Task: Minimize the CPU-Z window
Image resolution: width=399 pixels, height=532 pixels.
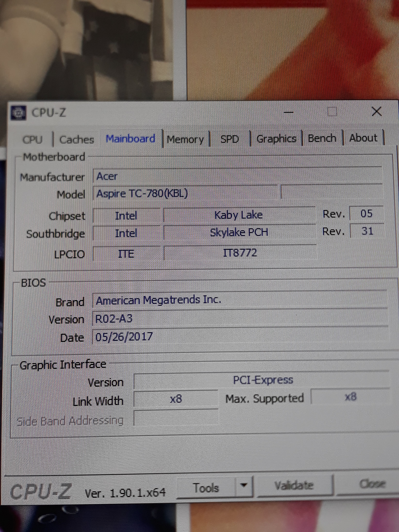Action: click(288, 112)
